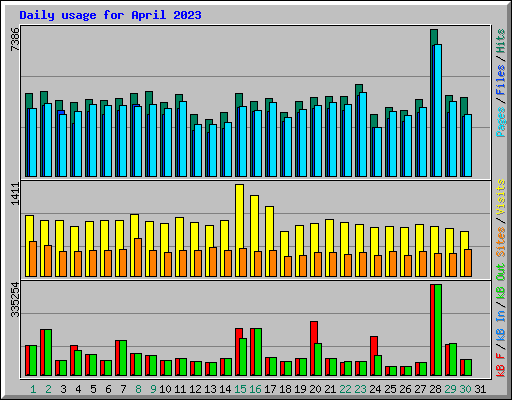Image resolution: width=512 pixels, height=400 pixels.
Task: Click the orange sites bar for day 8
Action: click(x=138, y=257)
